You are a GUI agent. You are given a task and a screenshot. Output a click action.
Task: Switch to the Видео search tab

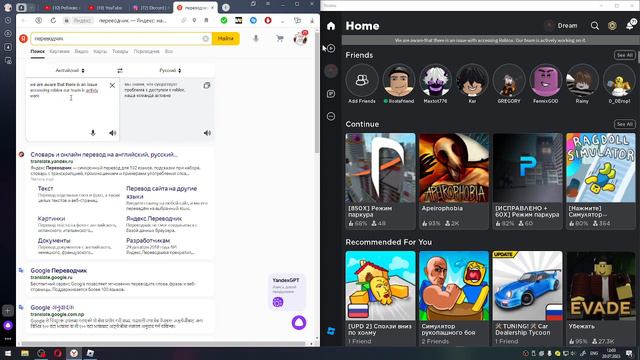tap(81, 51)
